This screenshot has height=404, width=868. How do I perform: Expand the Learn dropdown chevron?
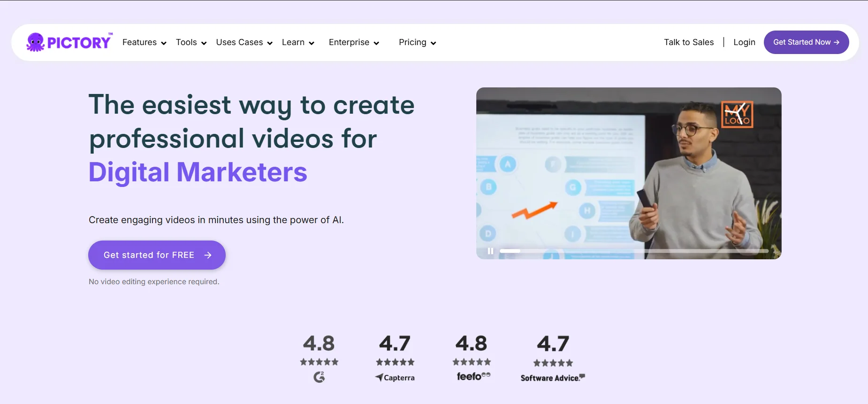(312, 43)
